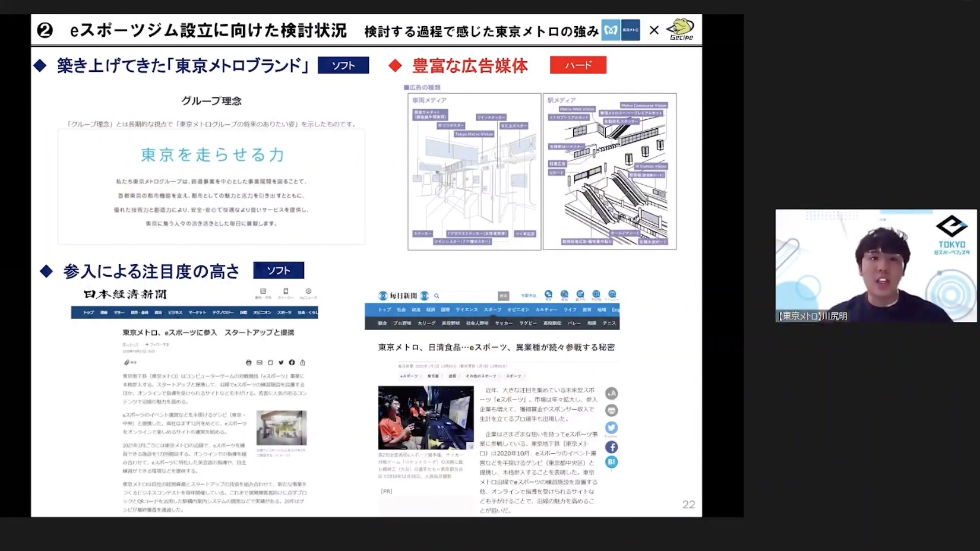Click the Nikkei article email share icon
This screenshot has width=980, height=551.
(x=259, y=362)
